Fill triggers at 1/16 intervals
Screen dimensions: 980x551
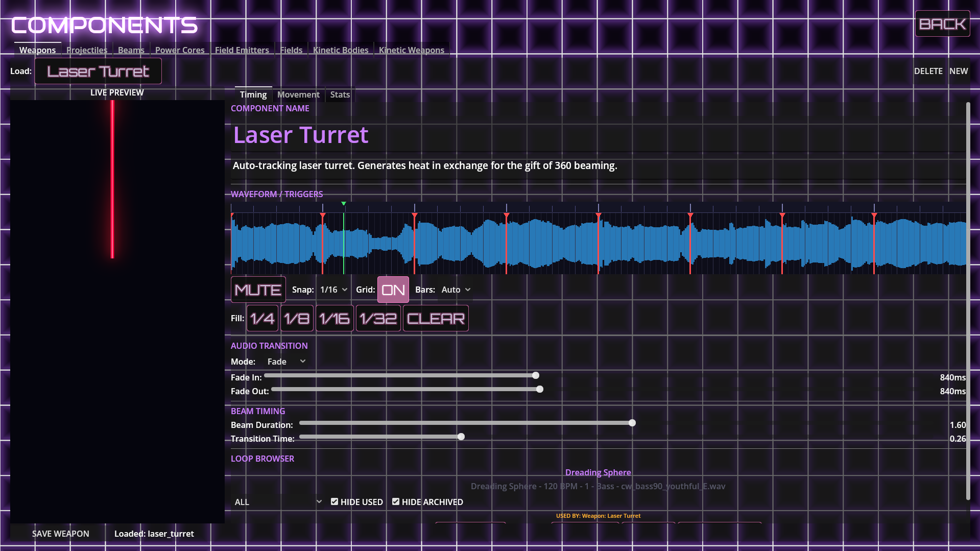pyautogui.click(x=334, y=318)
